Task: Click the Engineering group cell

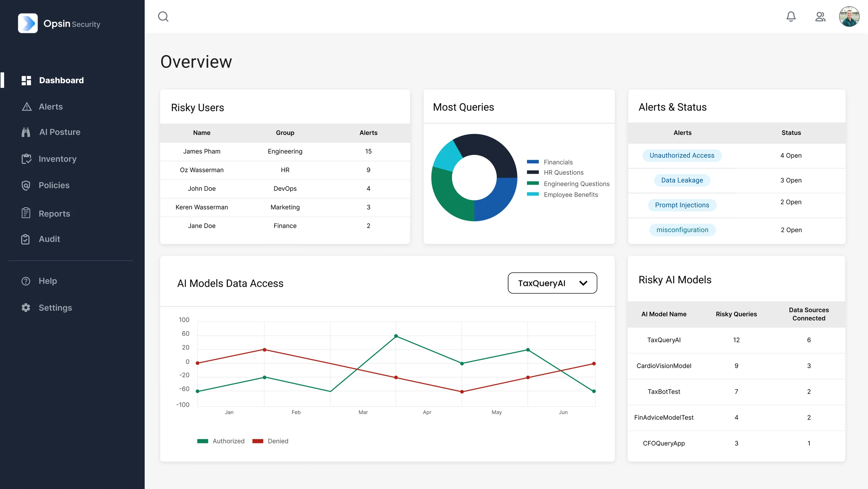Action: 285,151
